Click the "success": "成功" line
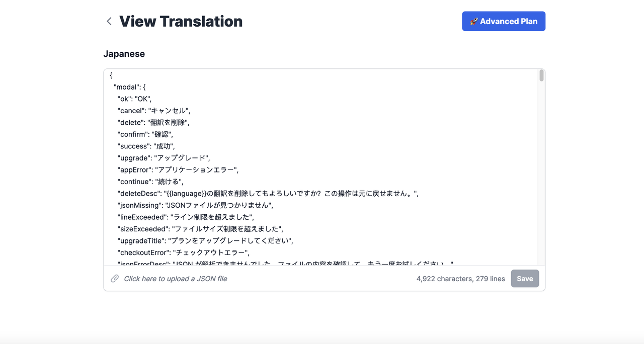 [146, 146]
